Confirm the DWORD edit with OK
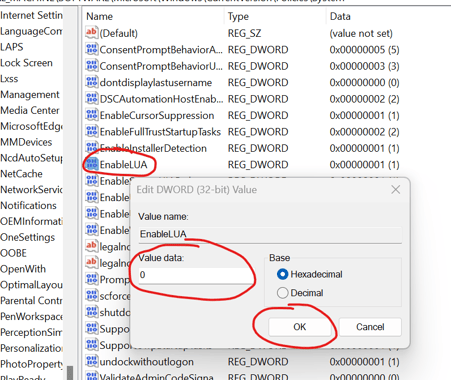The height and width of the screenshot is (380, 451). (x=300, y=327)
